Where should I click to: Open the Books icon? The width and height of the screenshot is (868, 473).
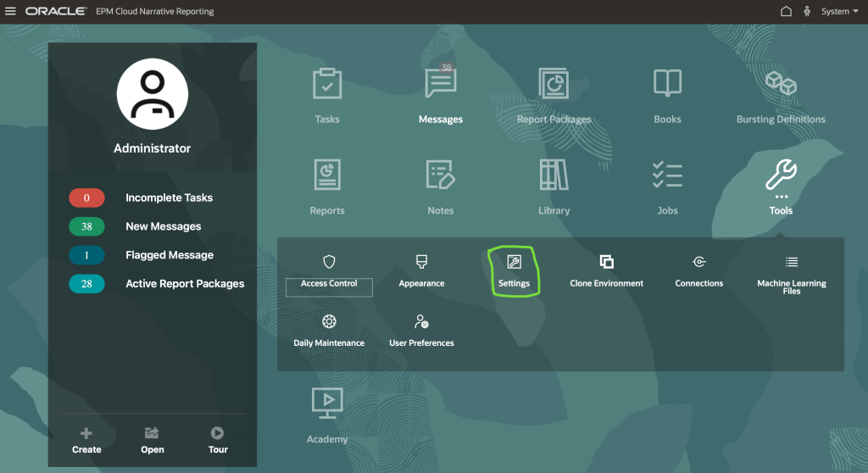pyautogui.click(x=667, y=85)
